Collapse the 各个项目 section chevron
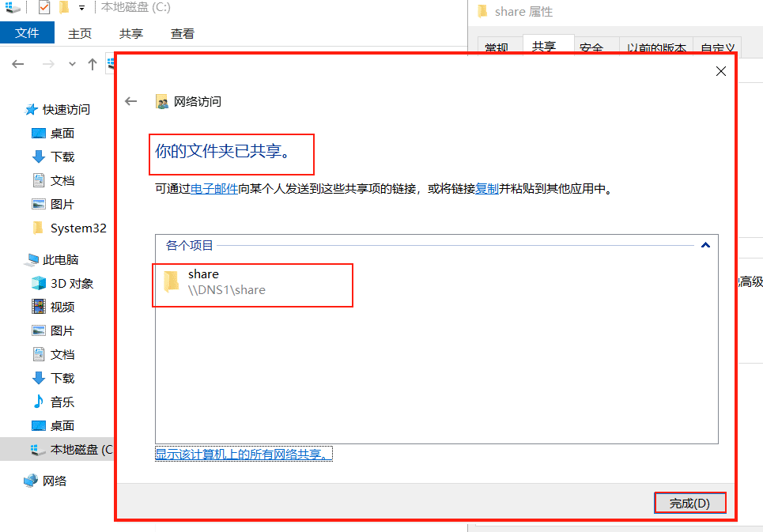Screen dimensions: 763x532 [705, 245]
